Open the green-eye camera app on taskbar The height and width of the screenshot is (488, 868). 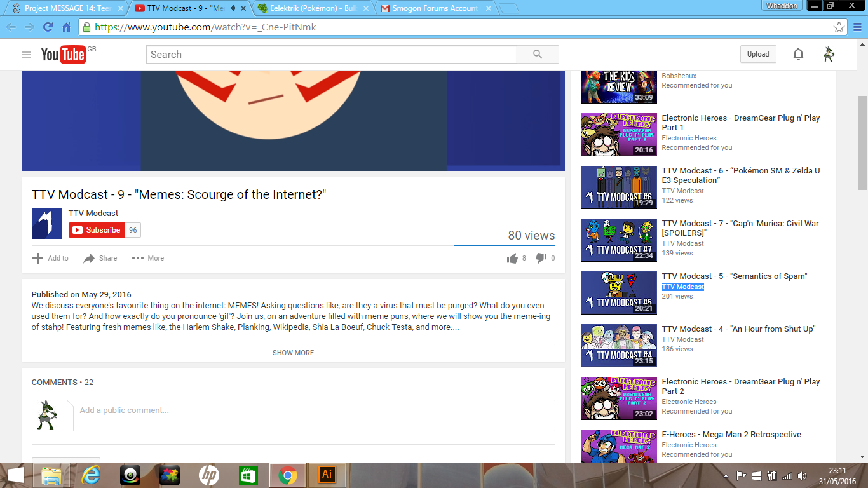click(x=130, y=475)
